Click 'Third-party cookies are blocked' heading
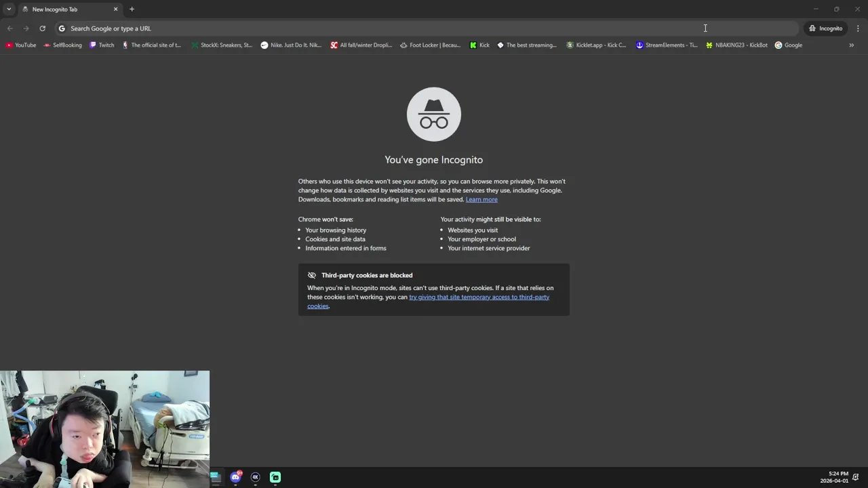 [x=367, y=275]
